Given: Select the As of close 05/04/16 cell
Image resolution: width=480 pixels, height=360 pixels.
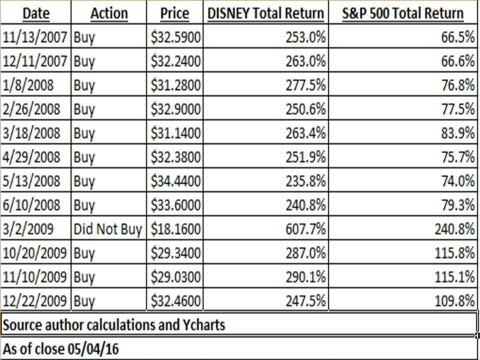Looking at the screenshot, I should pos(239,349).
